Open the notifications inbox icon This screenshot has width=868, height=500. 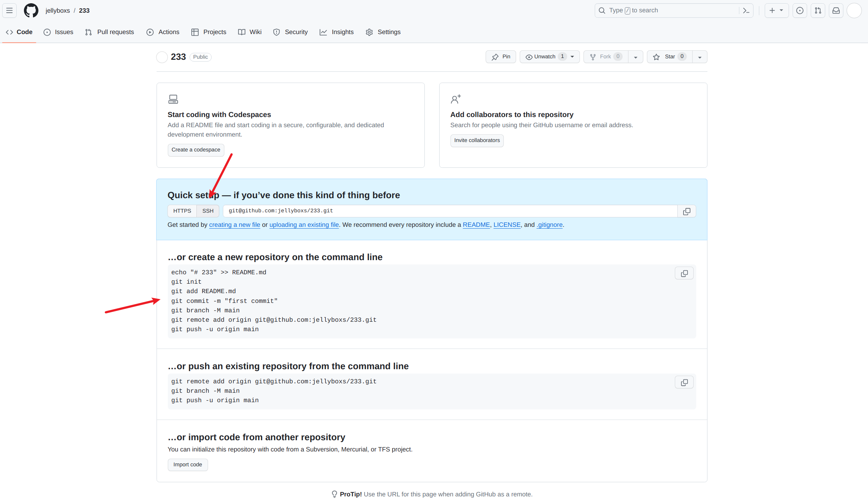[836, 11]
